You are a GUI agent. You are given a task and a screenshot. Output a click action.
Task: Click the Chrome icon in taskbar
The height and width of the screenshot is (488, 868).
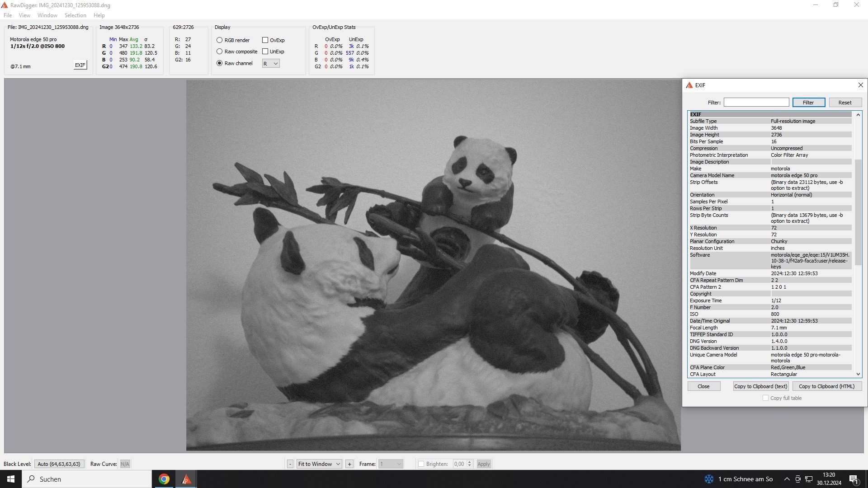click(164, 479)
